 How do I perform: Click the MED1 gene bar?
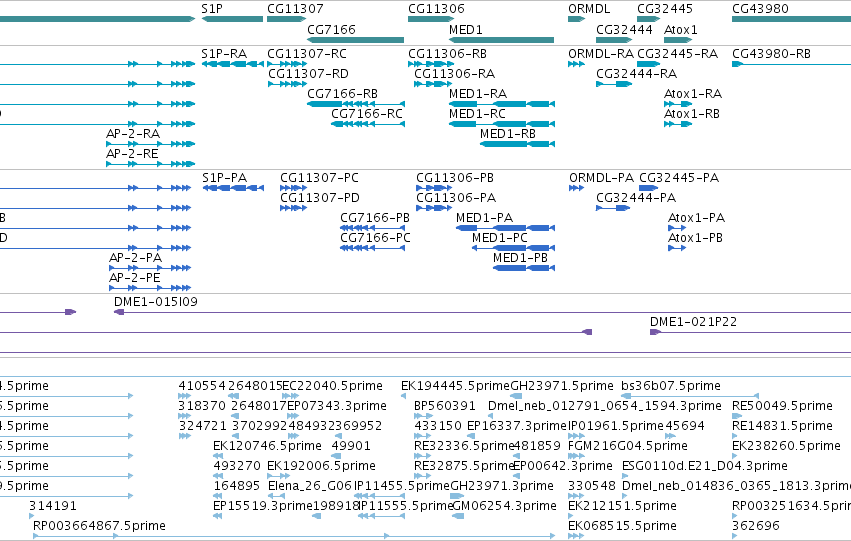[501, 40]
